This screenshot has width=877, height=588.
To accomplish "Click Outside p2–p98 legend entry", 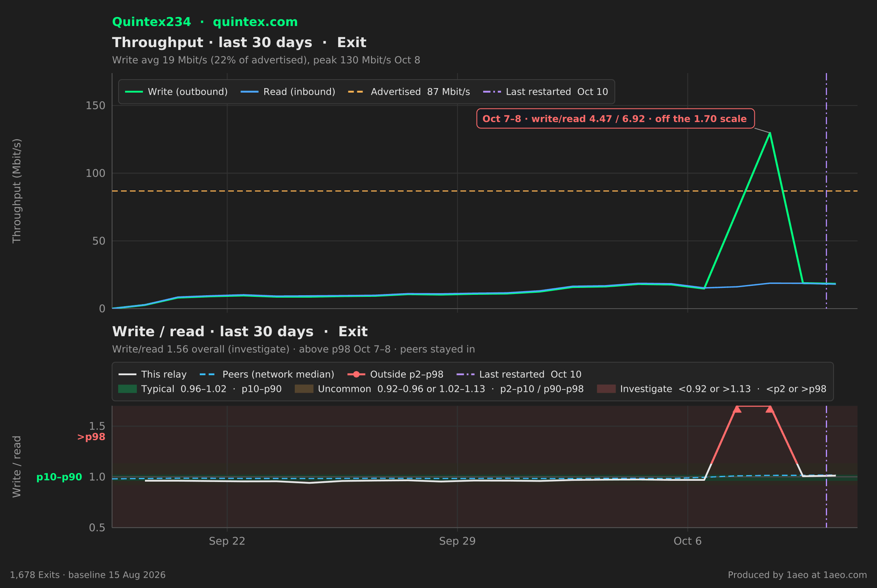I will (x=395, y=374).
